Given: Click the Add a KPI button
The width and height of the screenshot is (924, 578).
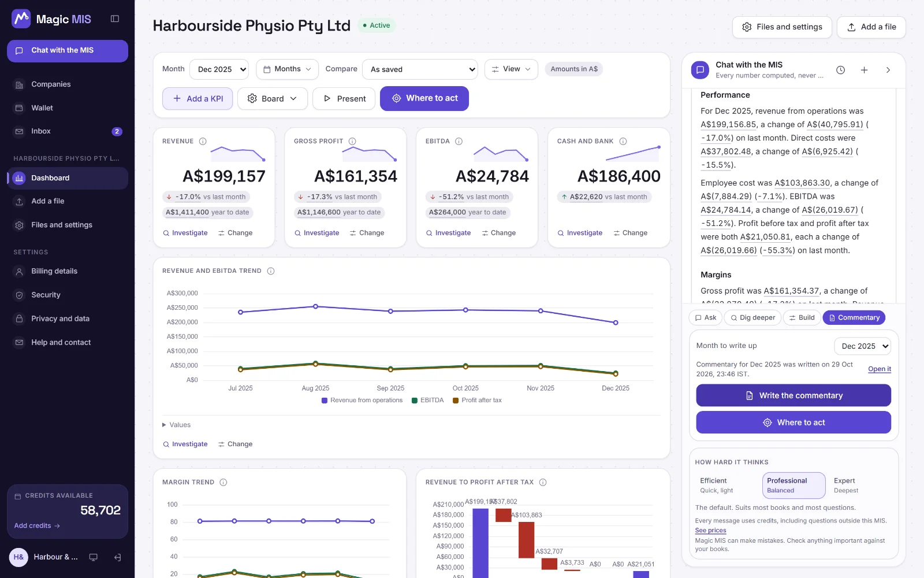Looking at the screenshot, I should [x=198, y=98].
